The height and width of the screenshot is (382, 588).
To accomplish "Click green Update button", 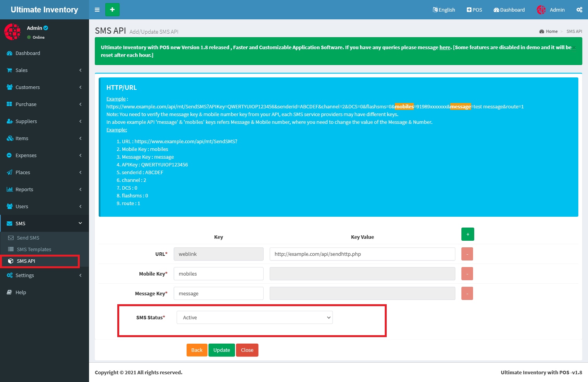I will (222, 350).
